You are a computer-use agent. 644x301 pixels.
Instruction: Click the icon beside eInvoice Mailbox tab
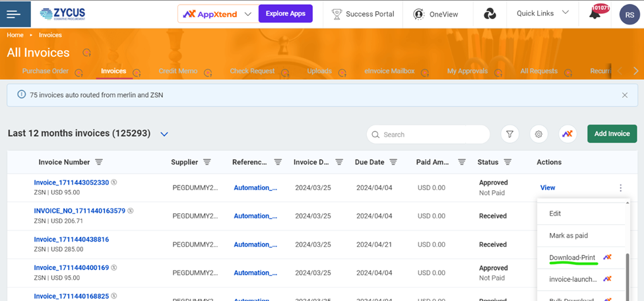tap(425, 73)
